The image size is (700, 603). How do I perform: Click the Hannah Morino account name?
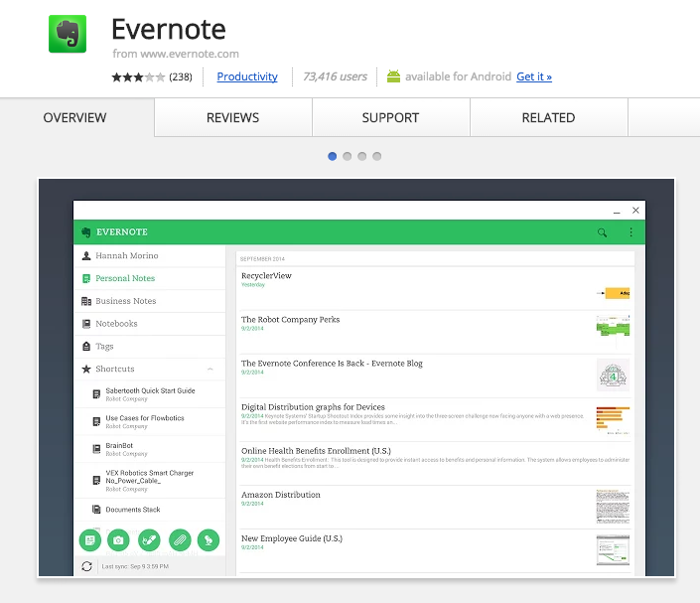click(127, 255)
